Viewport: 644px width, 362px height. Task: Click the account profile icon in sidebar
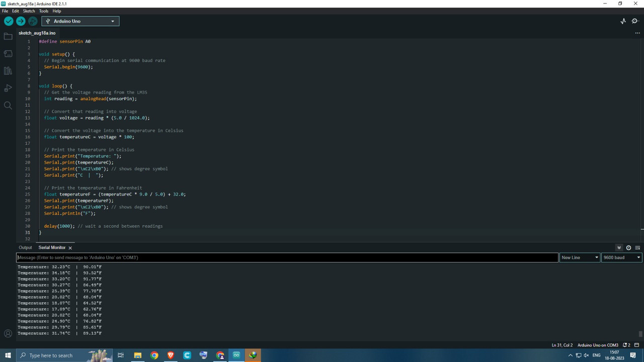click(x=8, y=333)
